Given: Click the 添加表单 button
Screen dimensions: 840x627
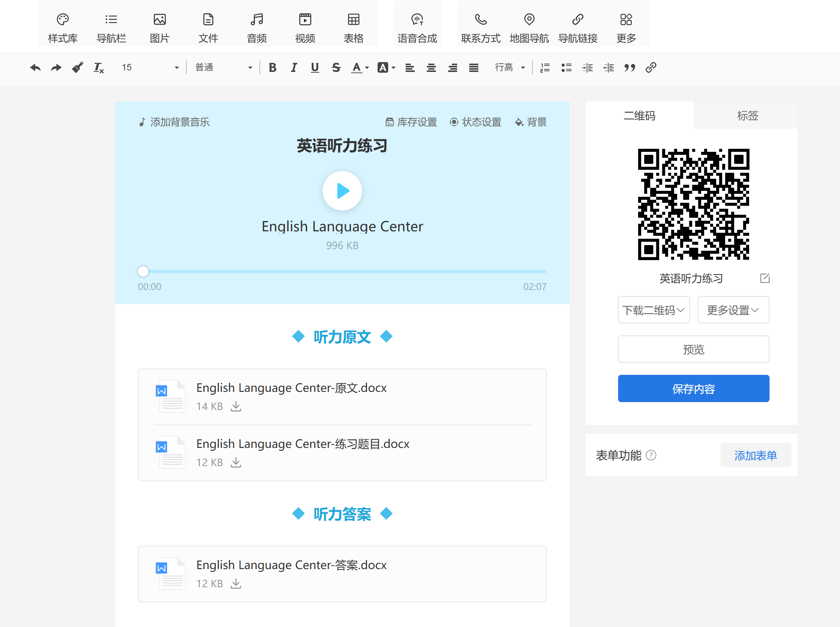Looking at the screenshot, I should tap(755, 455).
